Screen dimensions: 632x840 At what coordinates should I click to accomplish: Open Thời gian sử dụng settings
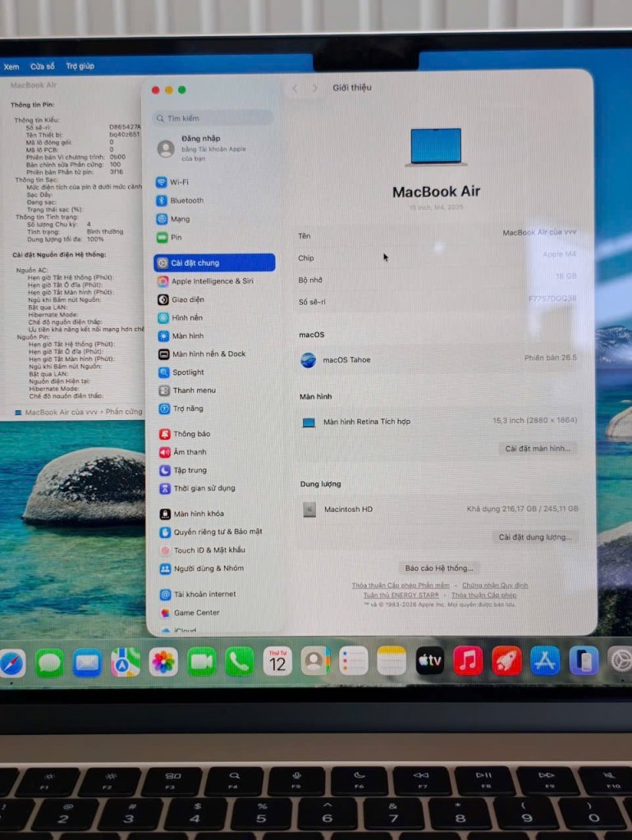[197, 489]
